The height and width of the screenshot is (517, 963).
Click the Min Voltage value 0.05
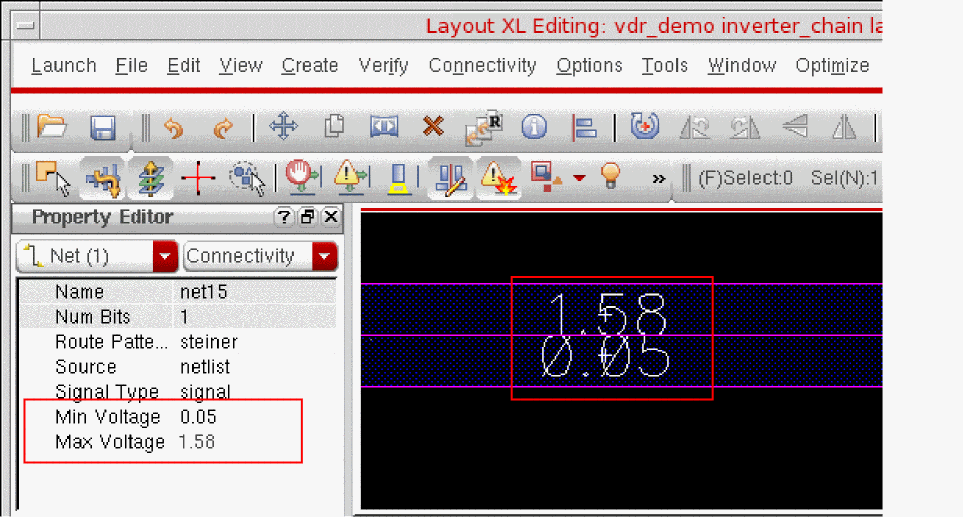click(198, 417)
